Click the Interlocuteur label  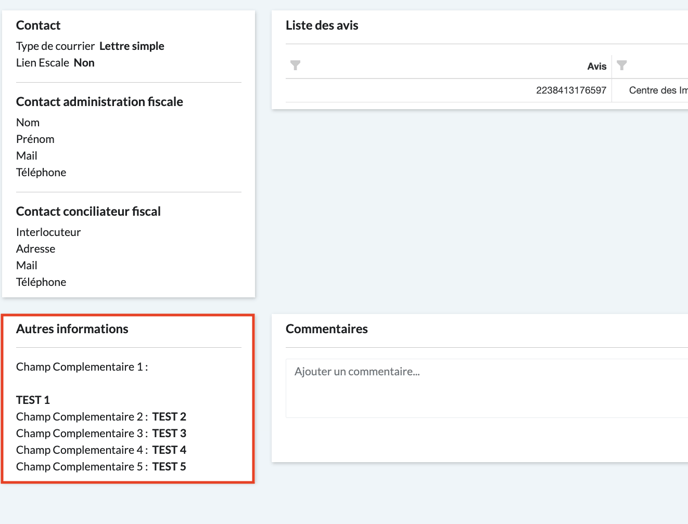tap(48, 232)
